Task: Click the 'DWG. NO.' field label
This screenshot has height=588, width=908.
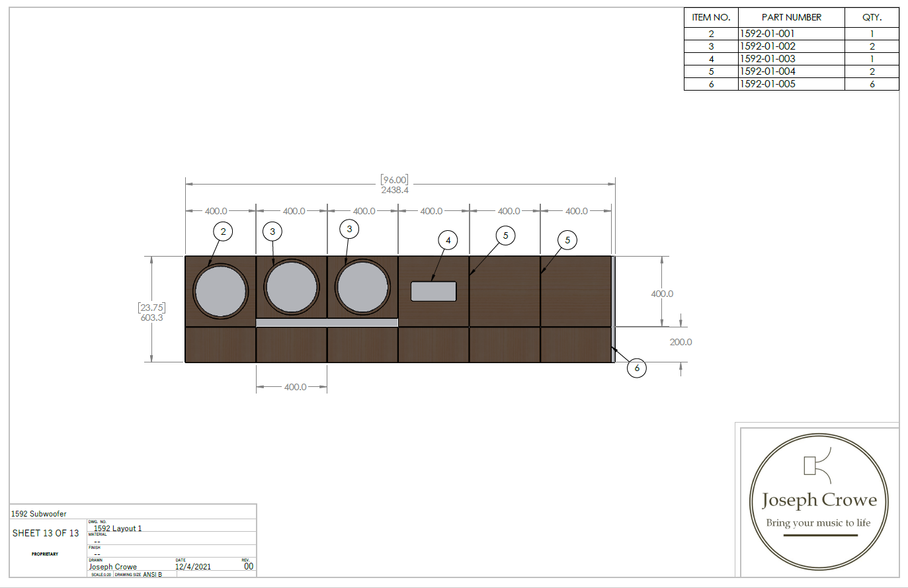Action: click(97, 522)
